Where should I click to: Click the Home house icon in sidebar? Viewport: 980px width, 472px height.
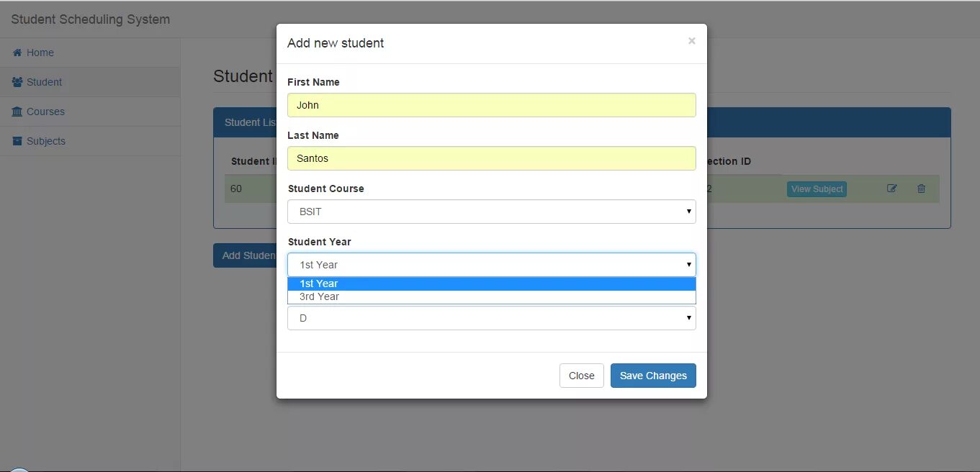(x=17, y=53)
